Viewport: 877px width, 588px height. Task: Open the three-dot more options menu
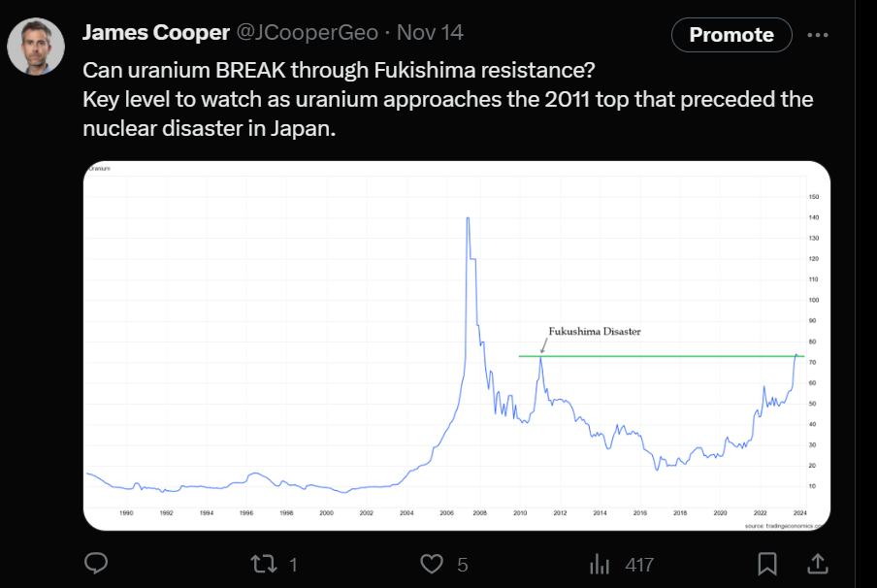coord(818,35)
